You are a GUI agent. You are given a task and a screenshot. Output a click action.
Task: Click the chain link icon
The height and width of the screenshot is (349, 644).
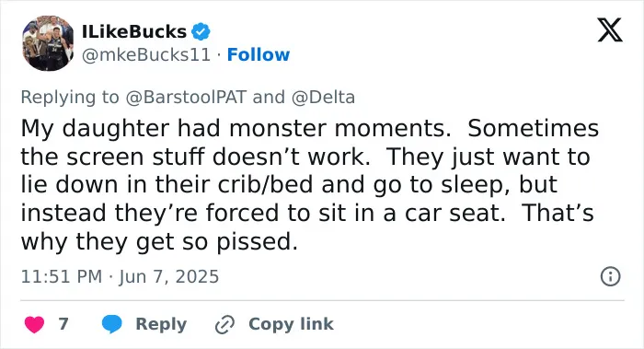pyautogui.click(x=224, y=324)
